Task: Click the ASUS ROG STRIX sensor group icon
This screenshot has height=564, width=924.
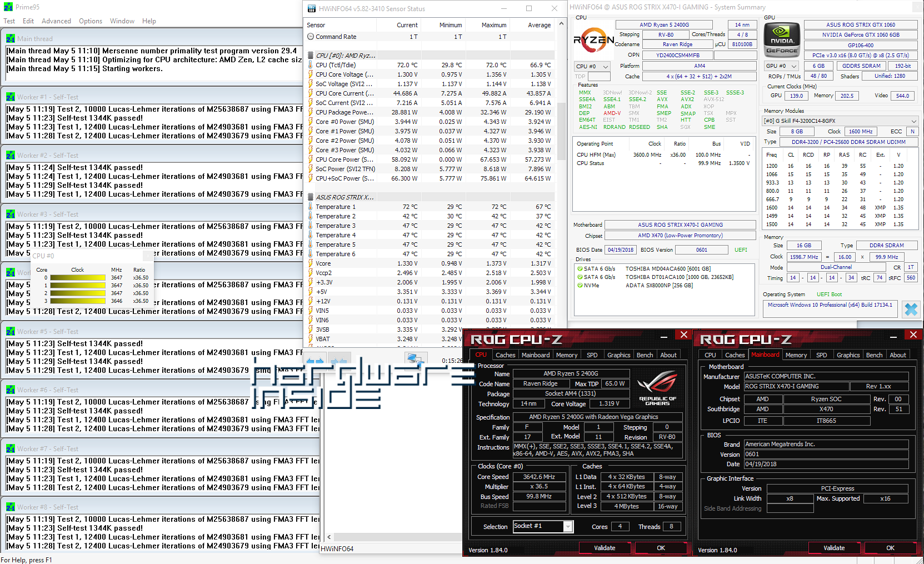Action: click(311, 197)
